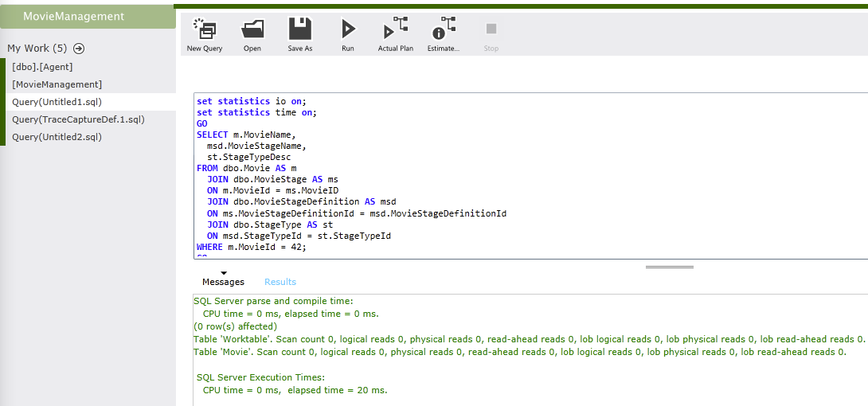Select Query(Untitled1.sql) in My Work
Image resolution: width=868 pixels, height=406 pixels.
pos(90,102)
